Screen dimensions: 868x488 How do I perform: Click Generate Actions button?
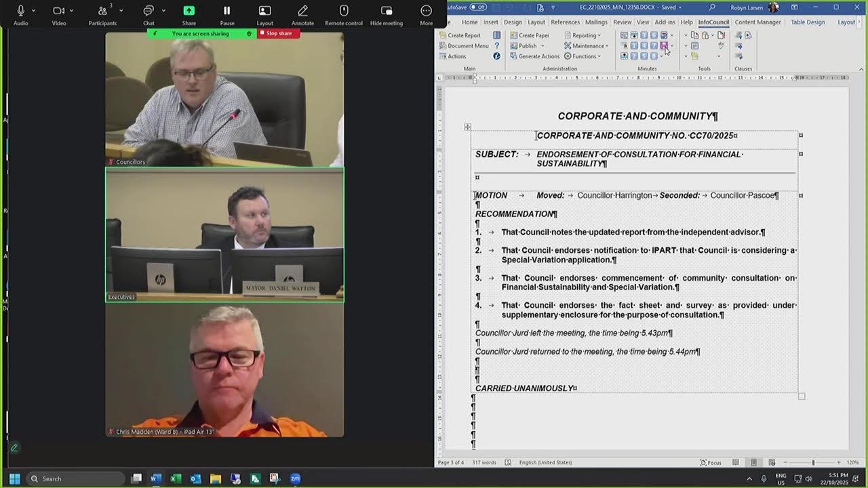534,56
